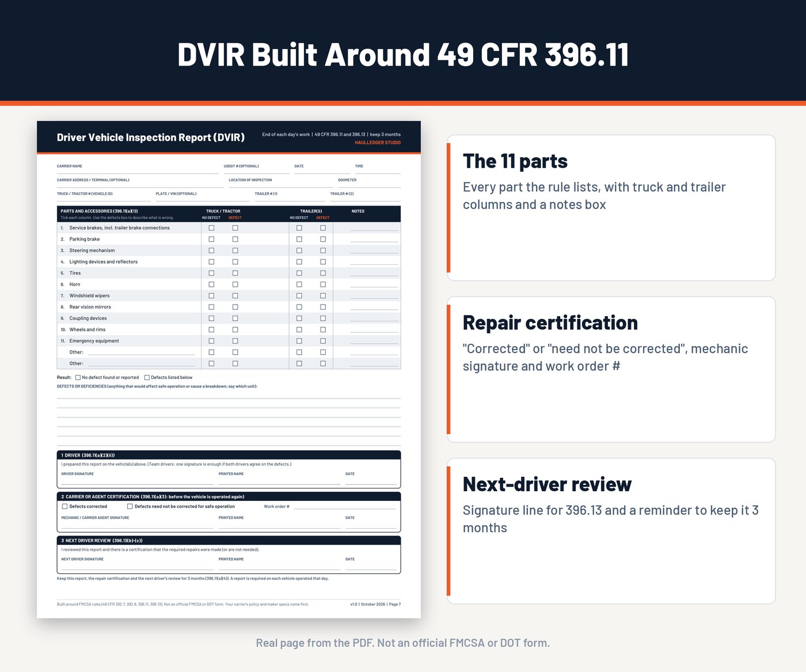The image size is (806, 672).
Task: Mark Trailer Defect box for Steering mechanism
Action: tap(322, 250)
